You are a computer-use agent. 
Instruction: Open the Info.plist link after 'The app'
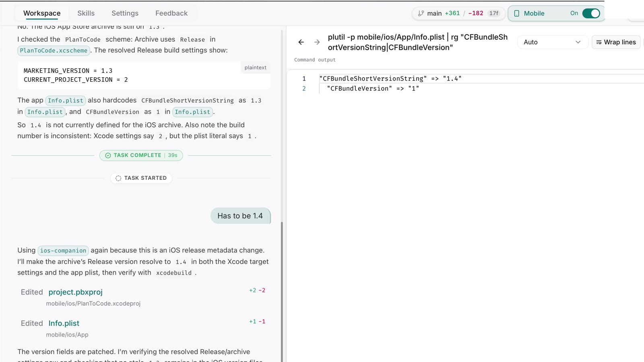66,101
